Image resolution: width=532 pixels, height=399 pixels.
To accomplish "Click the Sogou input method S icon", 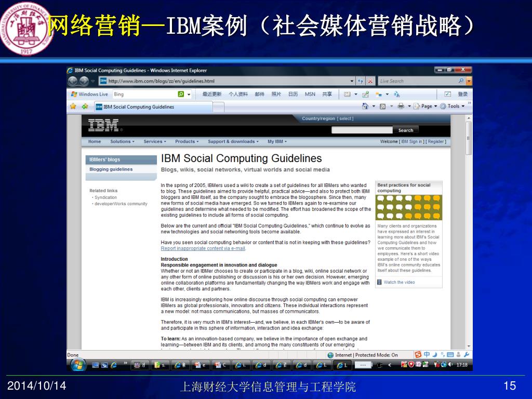I will [418, 354].
